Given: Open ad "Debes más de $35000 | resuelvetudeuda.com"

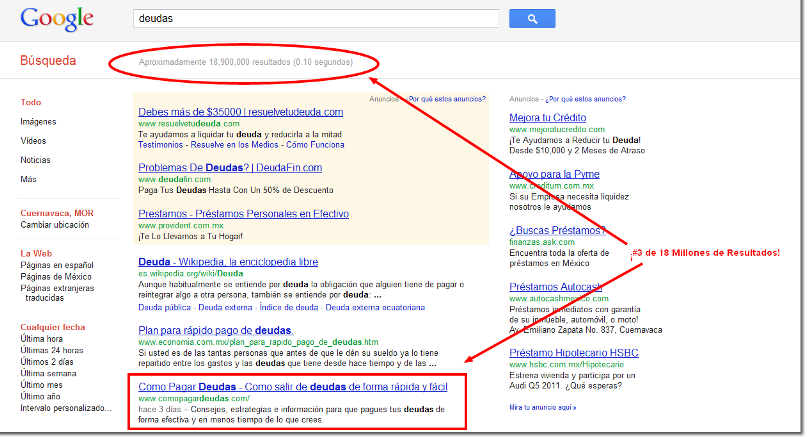Looking at the screenshot, I should [241, 112].
